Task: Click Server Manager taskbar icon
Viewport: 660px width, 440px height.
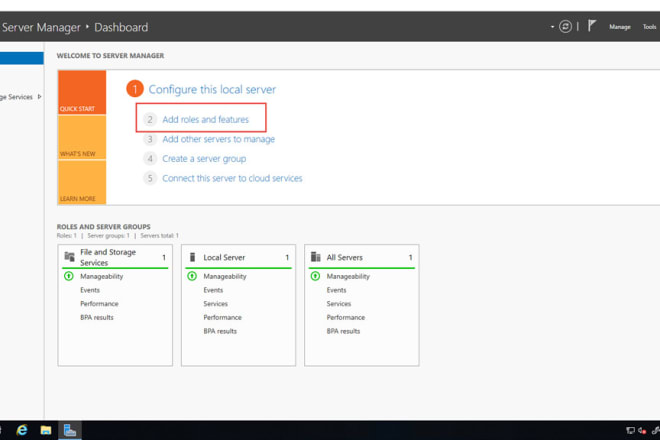Action: click(70, 430)
